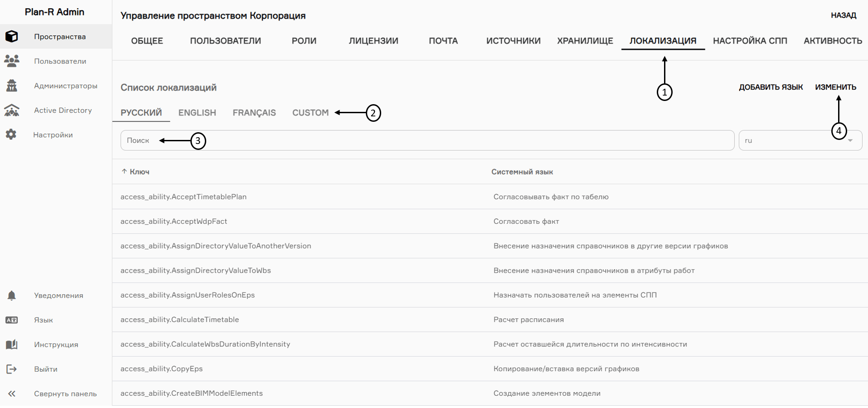868x408 pixels.
Task: Click the НАЗАД link at top right
Action: [843, 15]
